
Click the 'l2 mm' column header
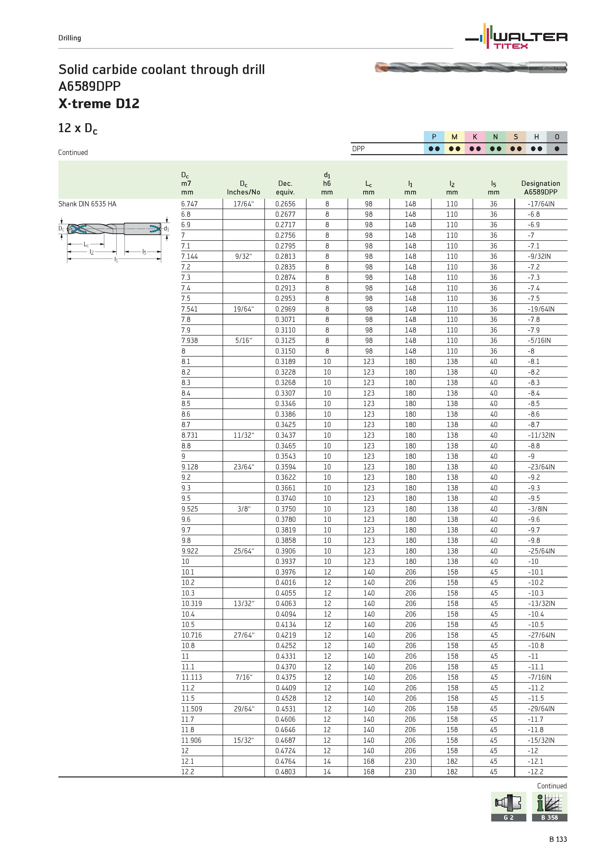click(452, 188)
